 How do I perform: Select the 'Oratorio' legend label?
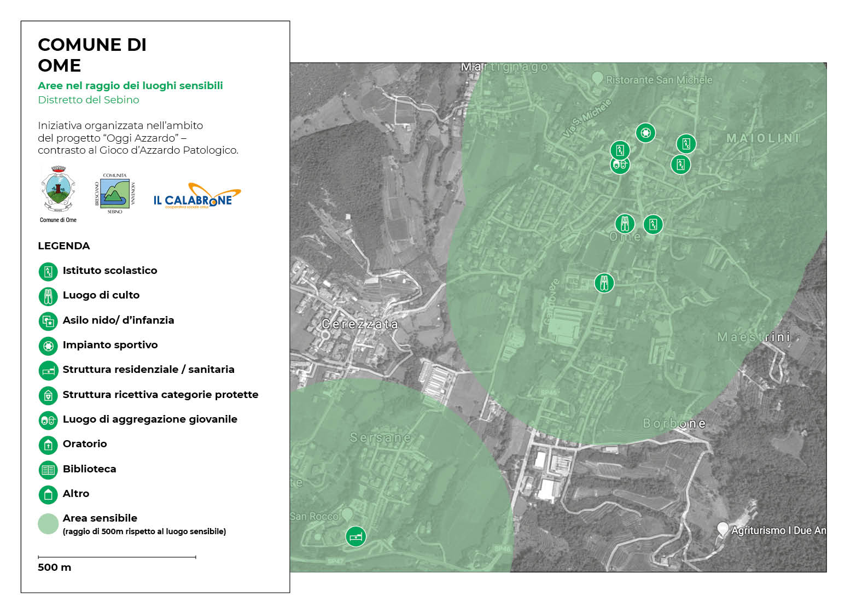pyautogui.click(x=85, y=443)
